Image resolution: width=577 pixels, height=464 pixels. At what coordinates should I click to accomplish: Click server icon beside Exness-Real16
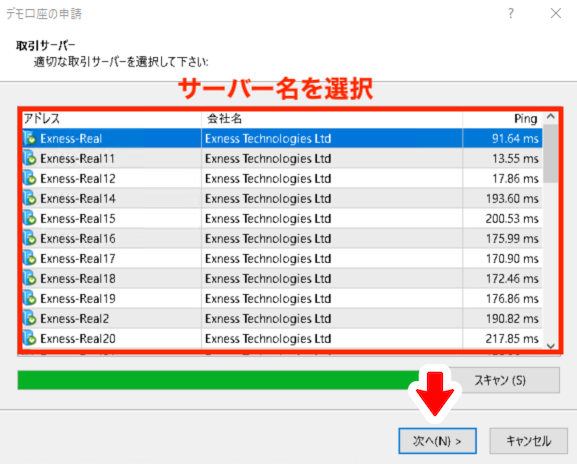pyautogui.click(x=29, y=238)
